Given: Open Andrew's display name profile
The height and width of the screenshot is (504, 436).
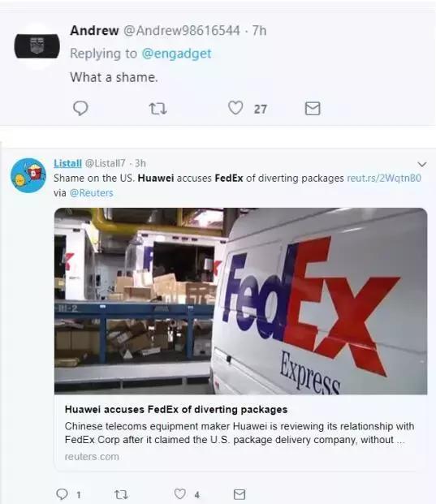Looking at the screenshot, I should pyautogui.click(x=94, y=31).
